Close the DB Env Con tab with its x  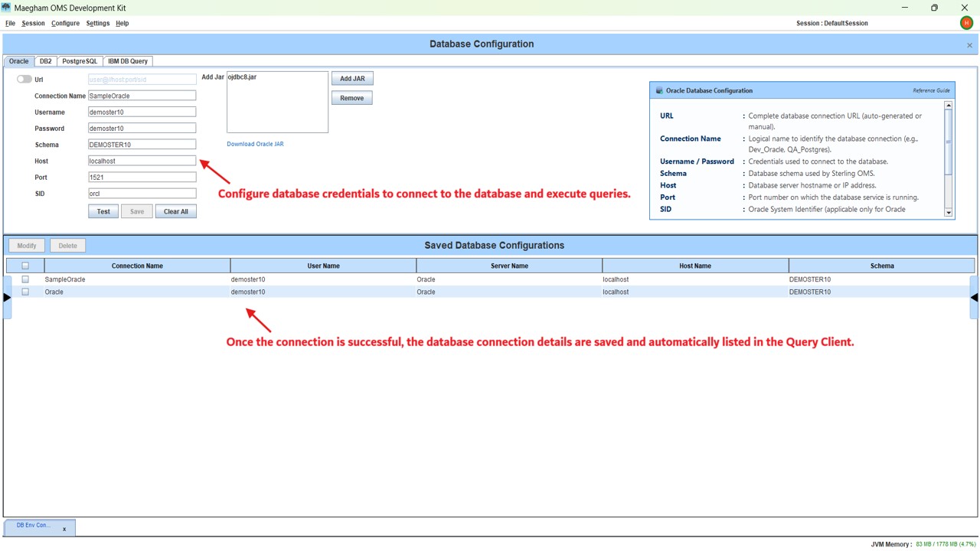pos(64,528)
